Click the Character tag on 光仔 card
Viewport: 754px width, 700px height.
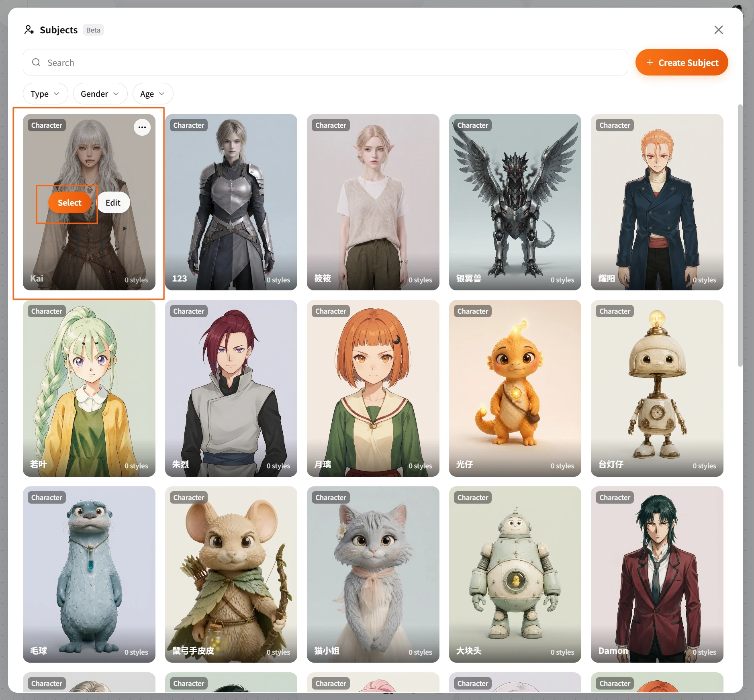click(472, 311)
